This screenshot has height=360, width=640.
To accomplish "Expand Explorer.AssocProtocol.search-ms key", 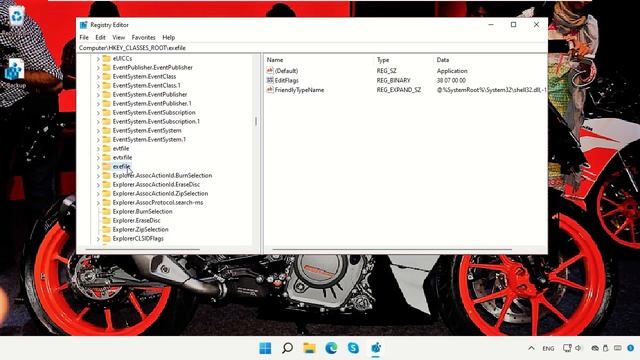I will (x=98, y=202).
